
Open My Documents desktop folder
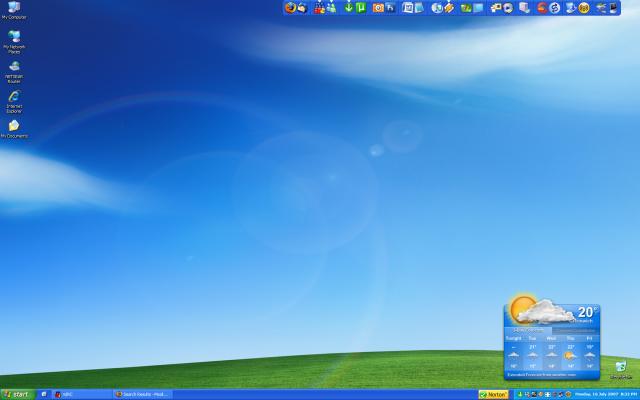coord(14,129)
